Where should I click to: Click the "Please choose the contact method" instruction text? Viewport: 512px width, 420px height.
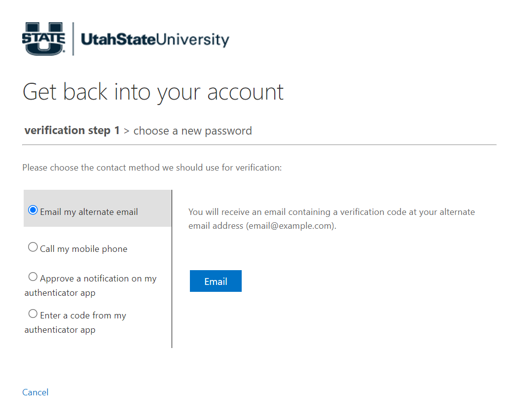point(152,168)
